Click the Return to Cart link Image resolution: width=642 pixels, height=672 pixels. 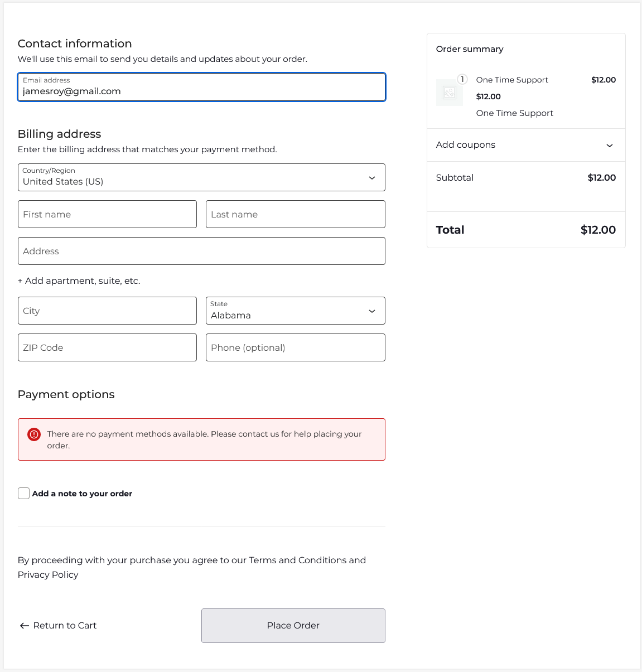[65, 626]
